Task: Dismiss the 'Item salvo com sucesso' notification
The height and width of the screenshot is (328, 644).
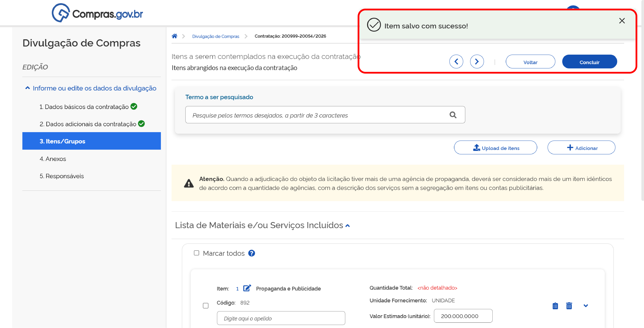Action: [x=622, y=21]
